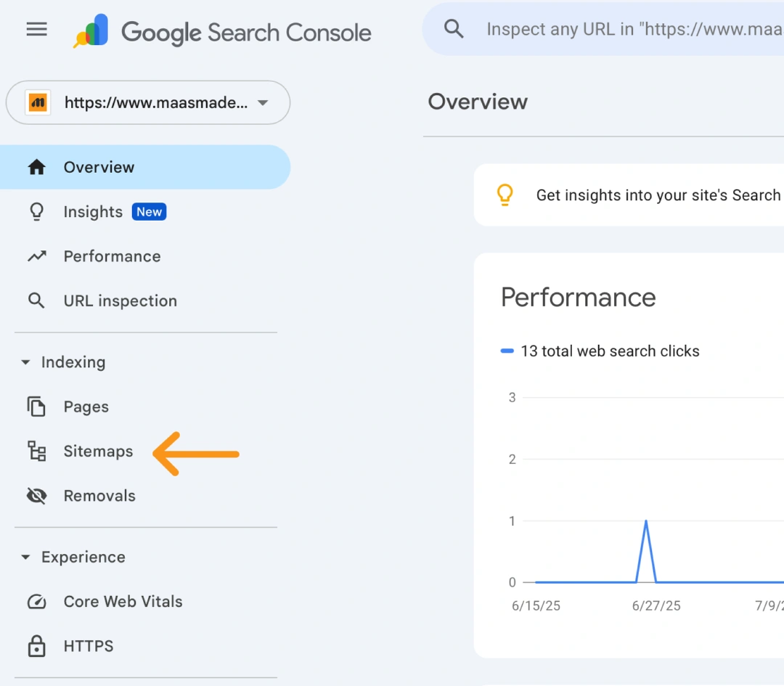The height and width of the screenshot is (686, 784).
Task: Click the 6/27/25 date axis label
Action: 656,606
